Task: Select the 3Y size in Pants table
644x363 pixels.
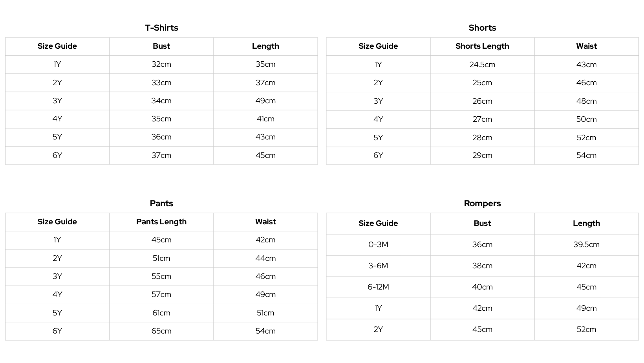Action: tap(57, 277)
